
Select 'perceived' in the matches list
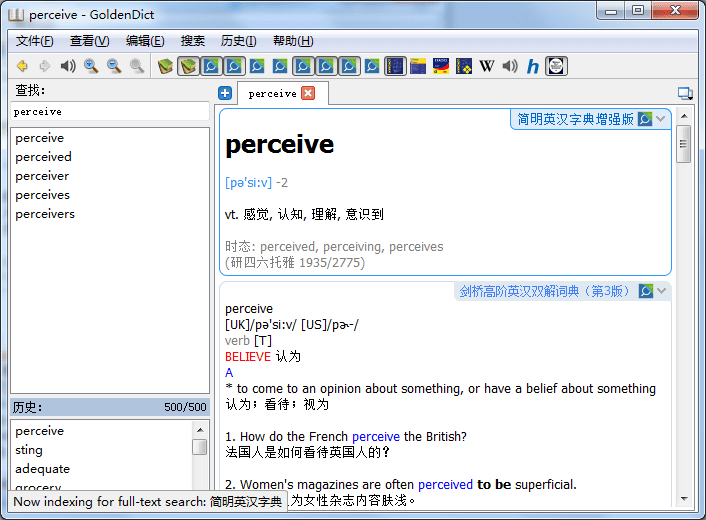(x=43, y=157)
